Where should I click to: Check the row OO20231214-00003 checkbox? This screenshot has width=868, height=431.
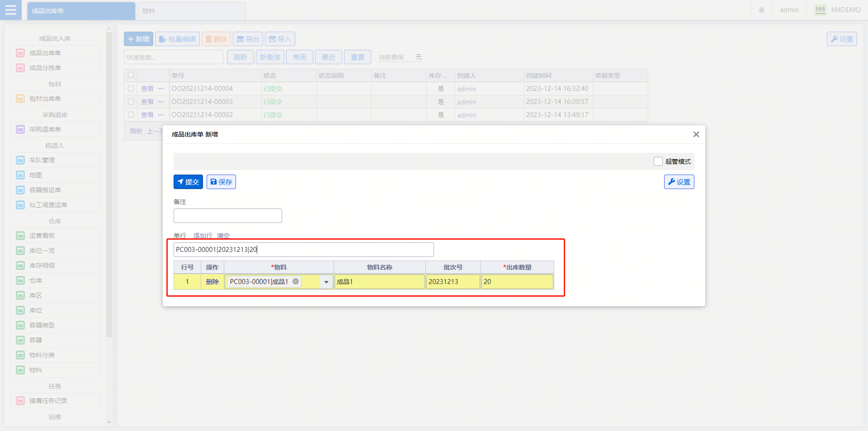(131, 102)
